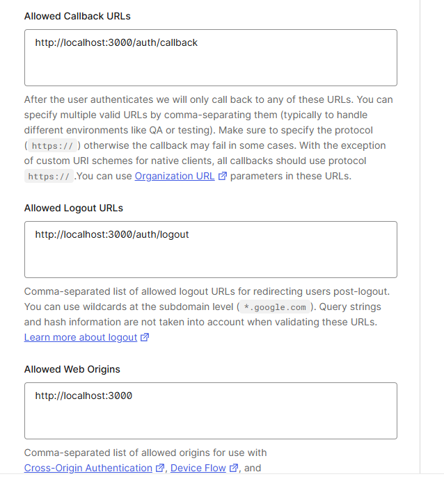
Task: Click external-link icon next to Device Flow
Action: [234, 469]
